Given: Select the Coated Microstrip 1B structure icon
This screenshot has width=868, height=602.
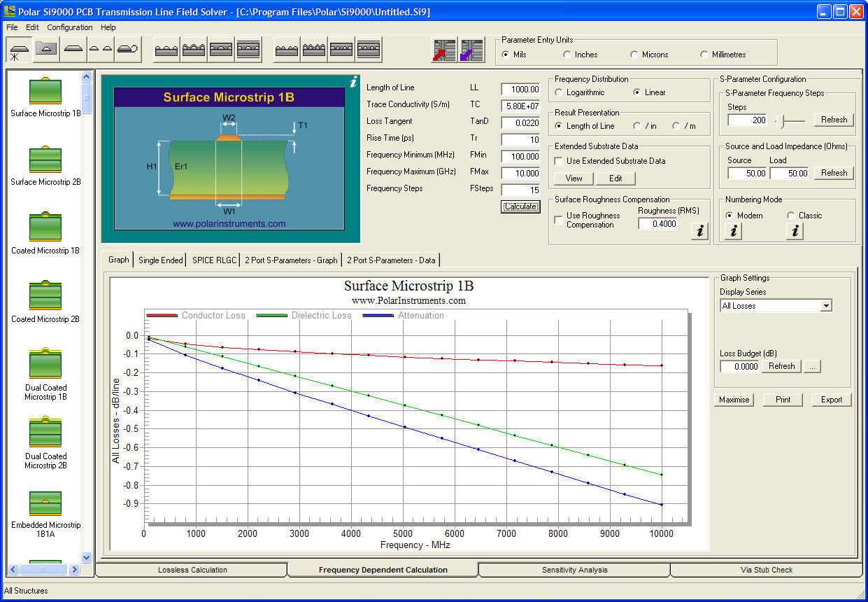Looking at the screenshot, I should pyautogui.click(x=45, y=227).
